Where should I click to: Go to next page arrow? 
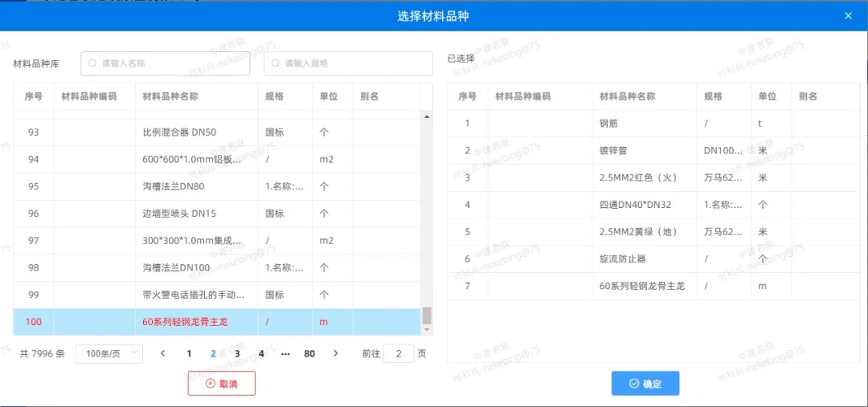coord(336,353)
